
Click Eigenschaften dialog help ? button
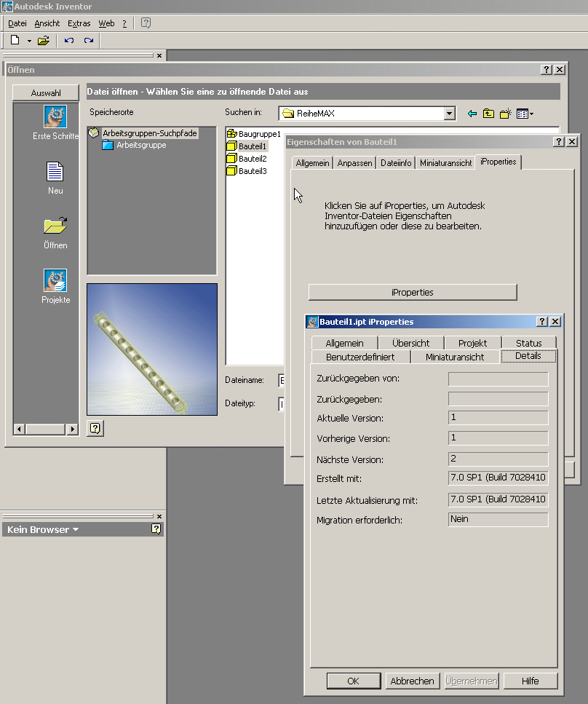[x=558, y=141]
